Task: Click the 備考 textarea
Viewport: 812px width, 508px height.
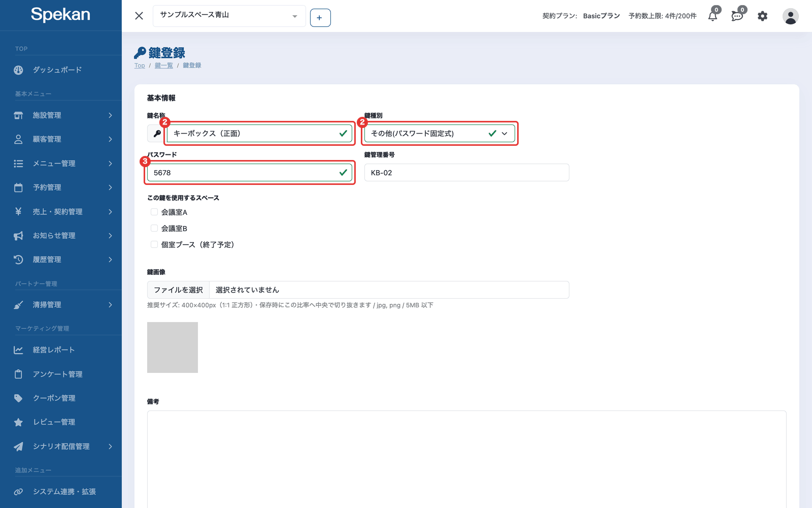Action: pyautogui.click(x=467, y=459)
